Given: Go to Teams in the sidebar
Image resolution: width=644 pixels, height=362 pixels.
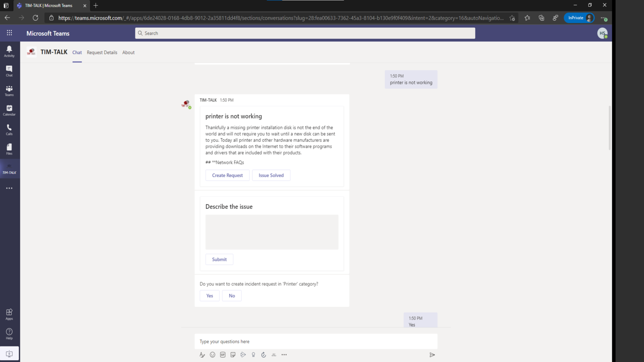Looking at the screenshot, I should 9,90.
